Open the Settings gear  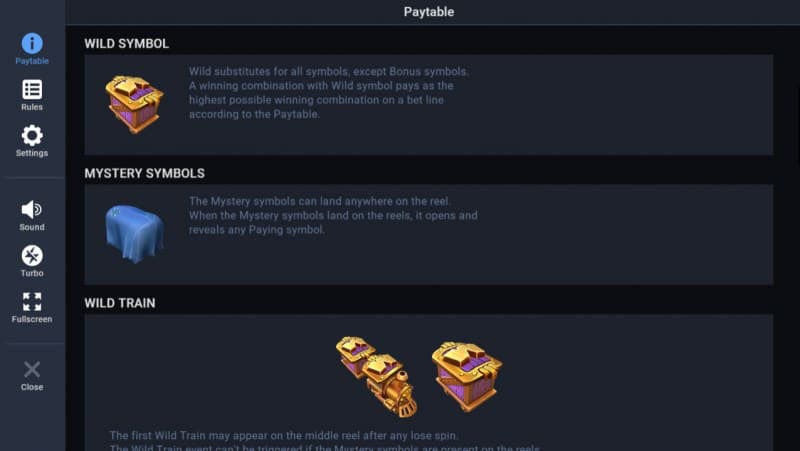(32, 141)
